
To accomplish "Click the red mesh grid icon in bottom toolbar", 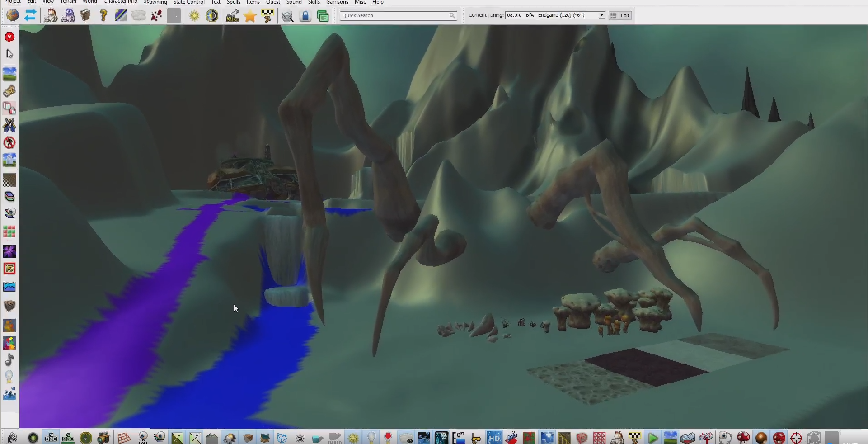I will (599, 438).
